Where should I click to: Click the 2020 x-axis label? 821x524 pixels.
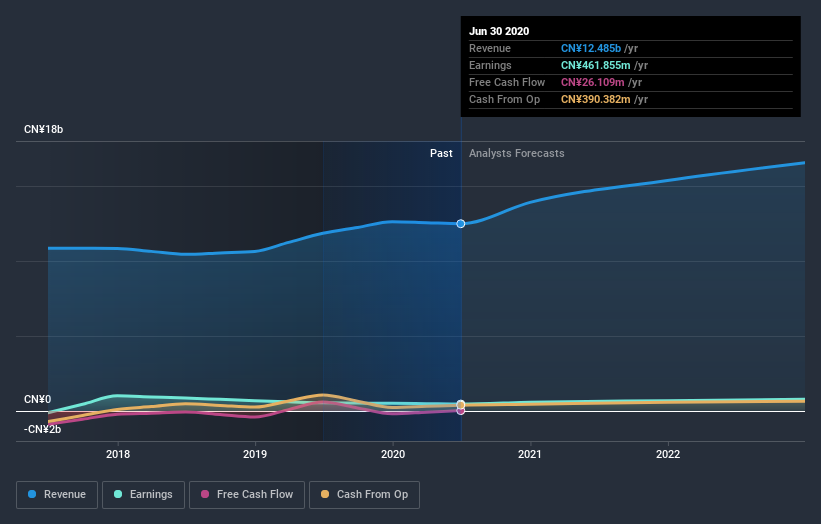[x=393, y=454]
